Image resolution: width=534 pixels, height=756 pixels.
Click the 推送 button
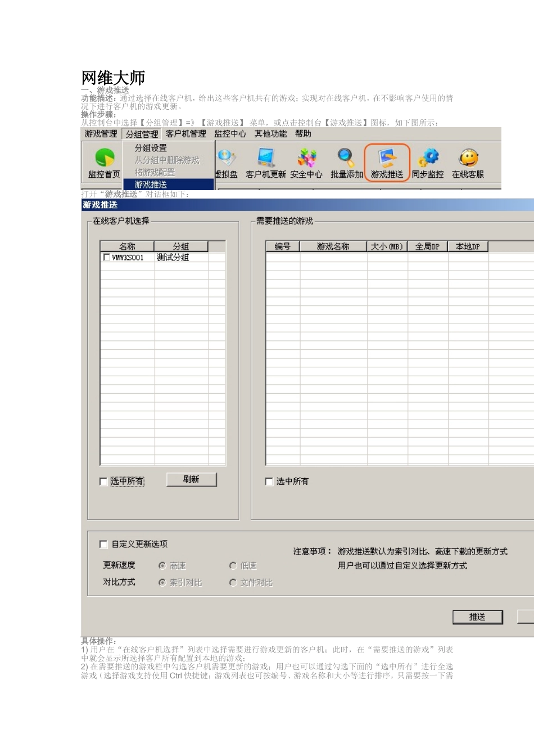click(x=477, y=617)
